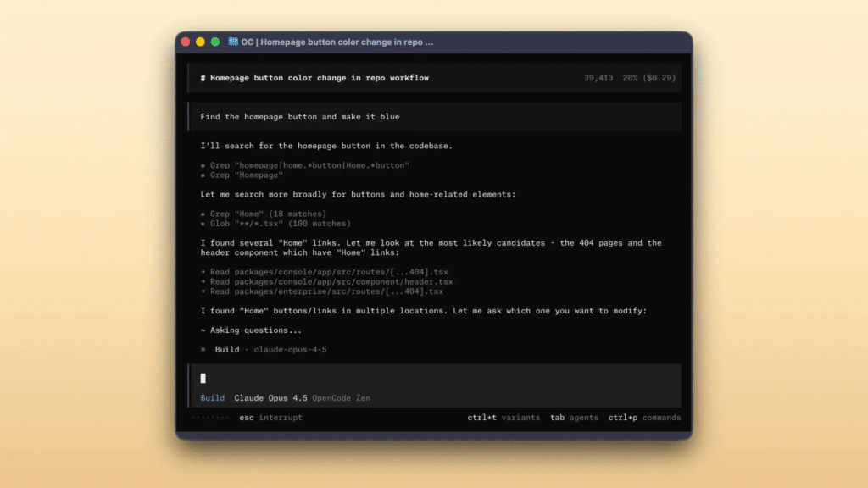Click the green maximize window button

(x=215, y=42)
